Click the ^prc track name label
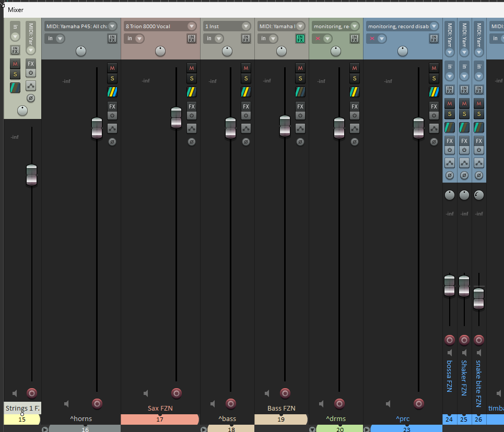The image size is (504, 432). 403,419
